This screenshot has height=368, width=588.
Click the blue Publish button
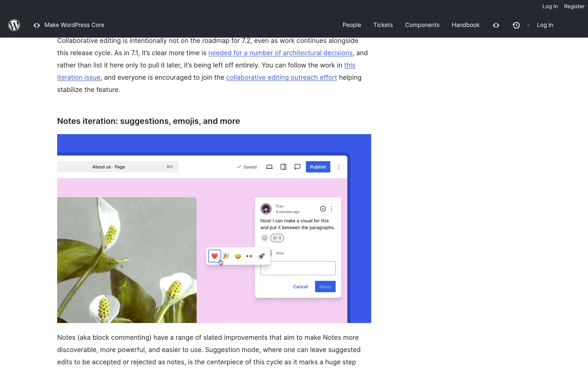318,167
